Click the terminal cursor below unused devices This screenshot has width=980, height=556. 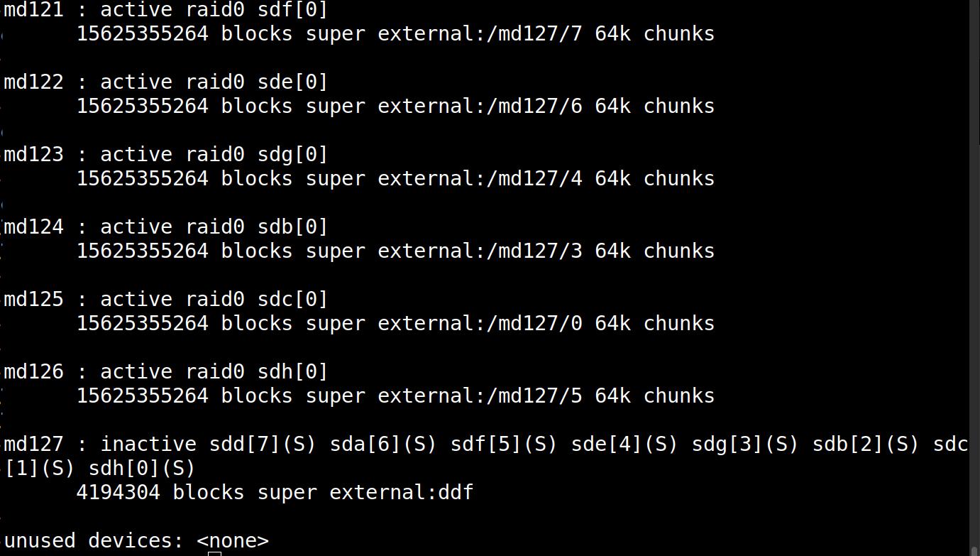click(215, 553)
